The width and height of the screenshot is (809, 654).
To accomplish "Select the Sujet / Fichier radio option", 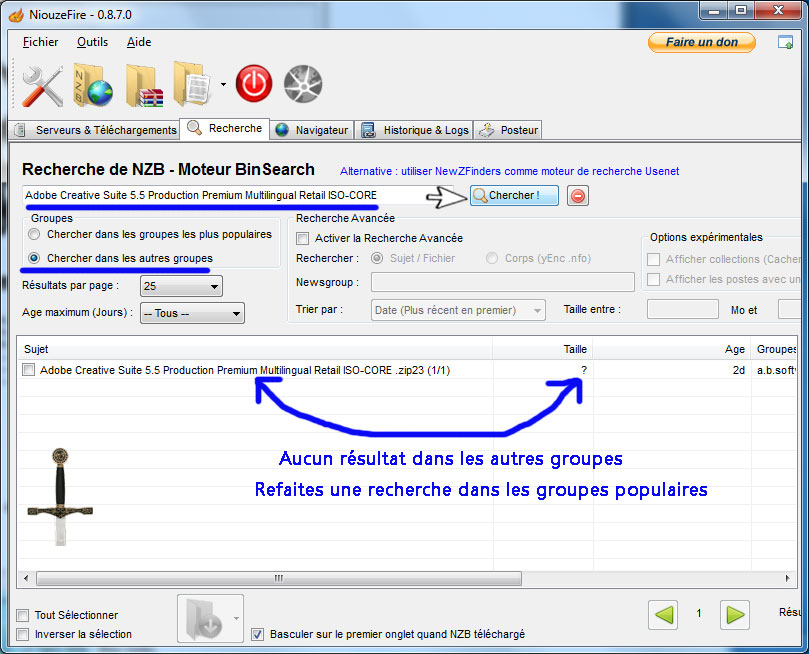I will tap(377, 258).
